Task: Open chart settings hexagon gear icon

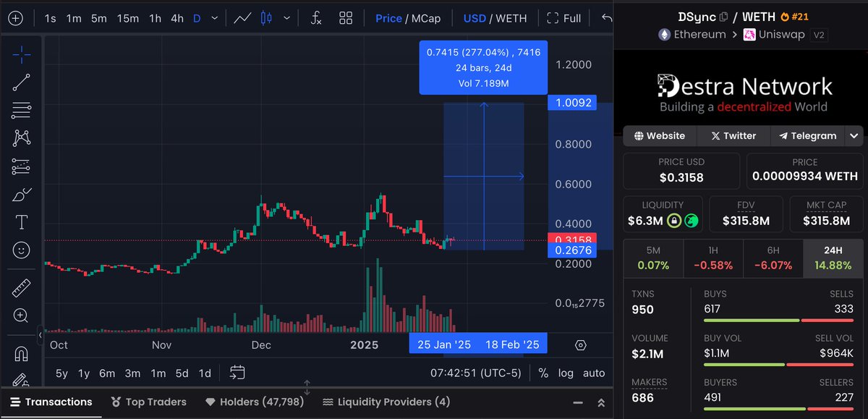Action: point(580,344)
